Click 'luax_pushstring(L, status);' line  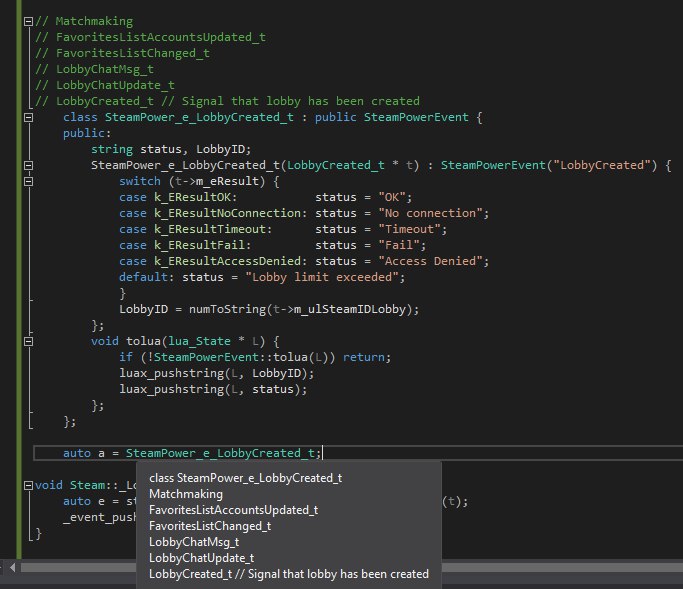(213, 389)
